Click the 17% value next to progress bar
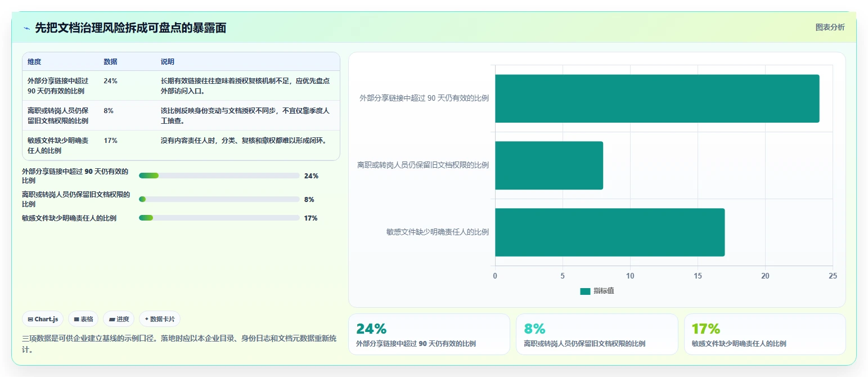 311,218
